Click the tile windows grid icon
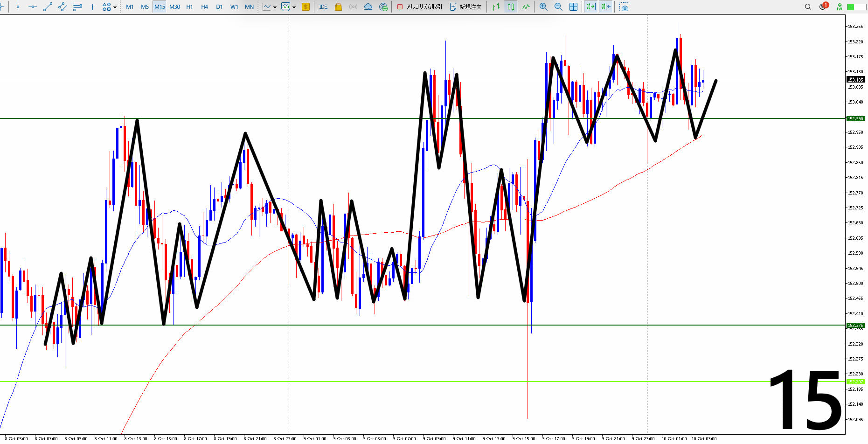 coord(574,7)
